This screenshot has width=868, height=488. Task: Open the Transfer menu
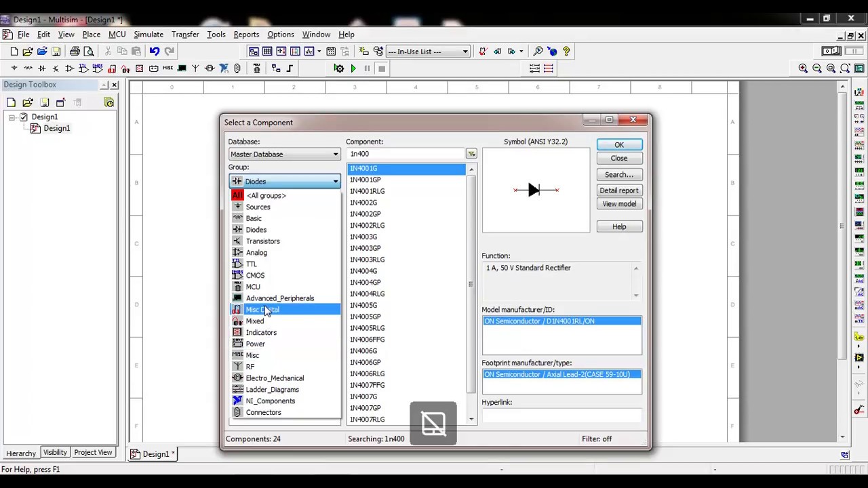(185, 35)
